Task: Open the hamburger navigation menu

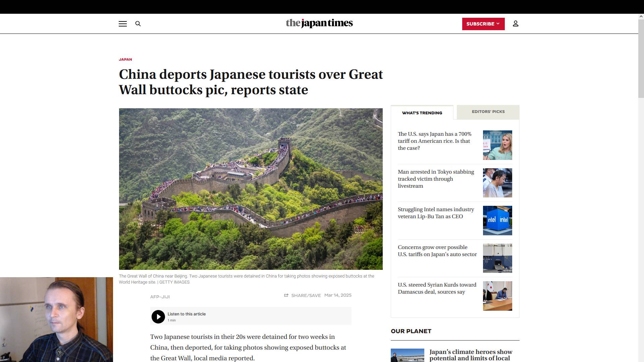Action: (122, 24)
